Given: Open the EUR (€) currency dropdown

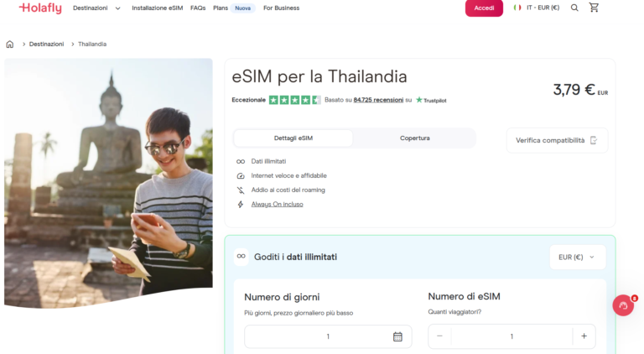Looking at the screenshot, I should [x=577, y=257].
